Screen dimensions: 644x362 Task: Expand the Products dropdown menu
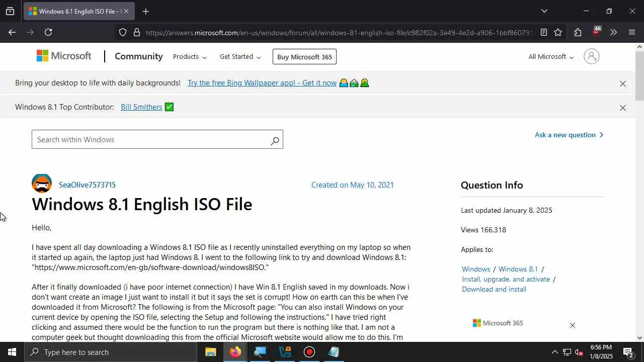point(190,57)
